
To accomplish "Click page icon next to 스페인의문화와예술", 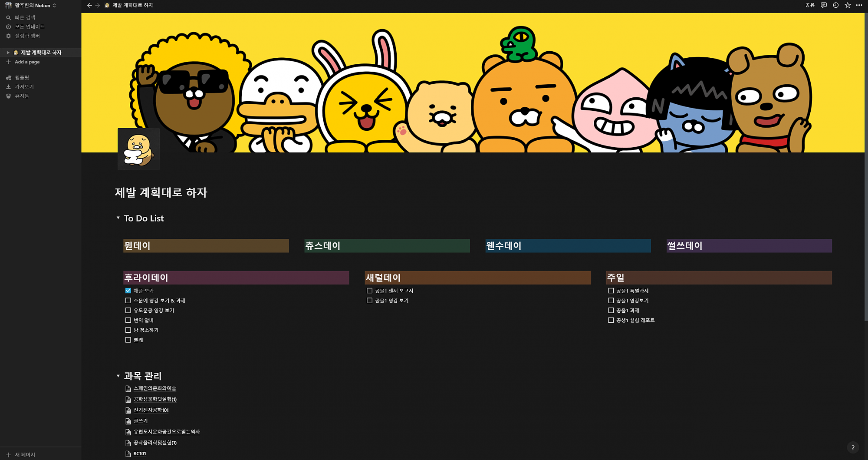I will [x=128, y=388].
